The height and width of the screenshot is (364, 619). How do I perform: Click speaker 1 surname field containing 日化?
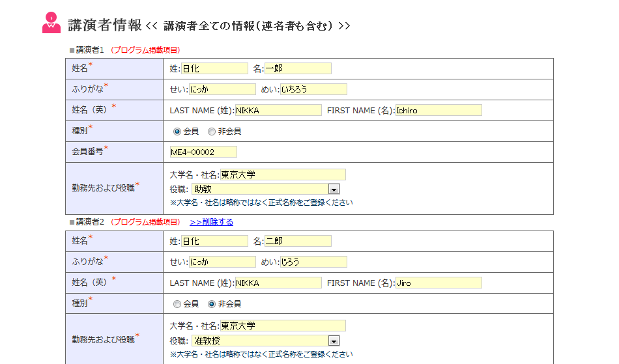click(214, 68)
